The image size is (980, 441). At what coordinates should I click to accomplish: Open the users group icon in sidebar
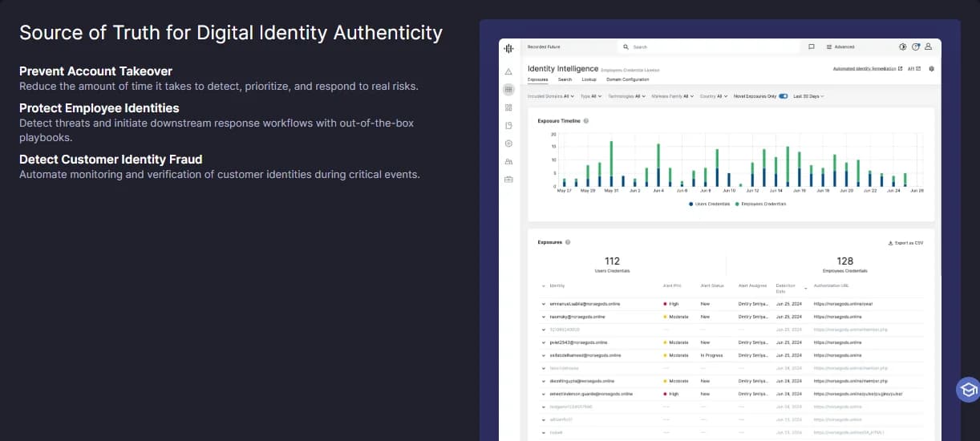click(x=508, y=161)
